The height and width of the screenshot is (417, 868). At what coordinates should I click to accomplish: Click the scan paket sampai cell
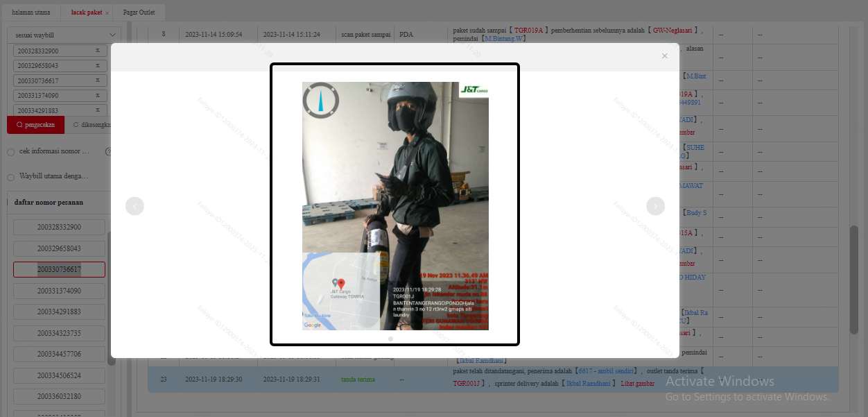pyautogui.click(x=365, y=35)
